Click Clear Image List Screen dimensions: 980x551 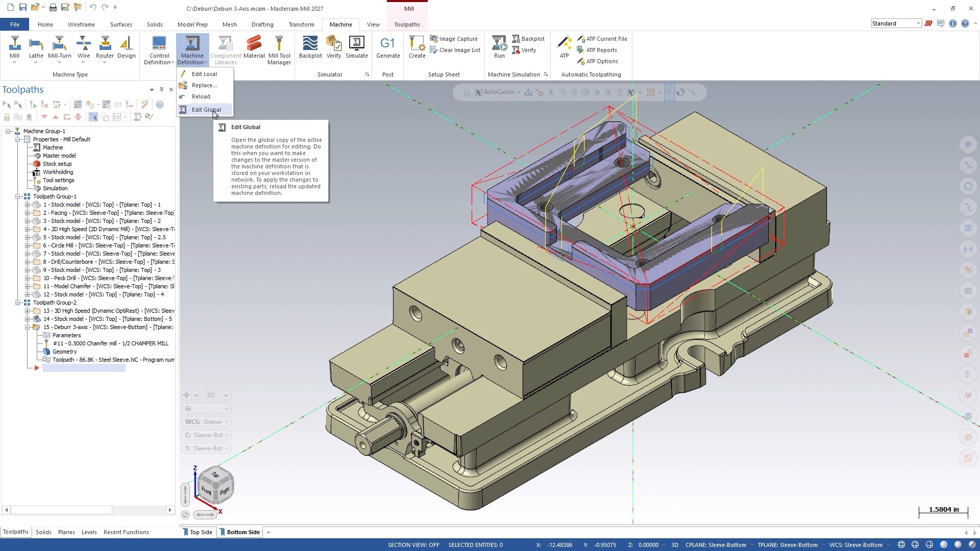(455, 50)
